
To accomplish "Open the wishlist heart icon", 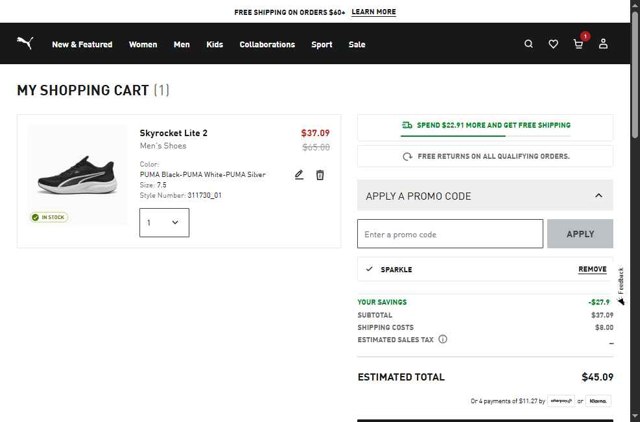I will 553,44.
